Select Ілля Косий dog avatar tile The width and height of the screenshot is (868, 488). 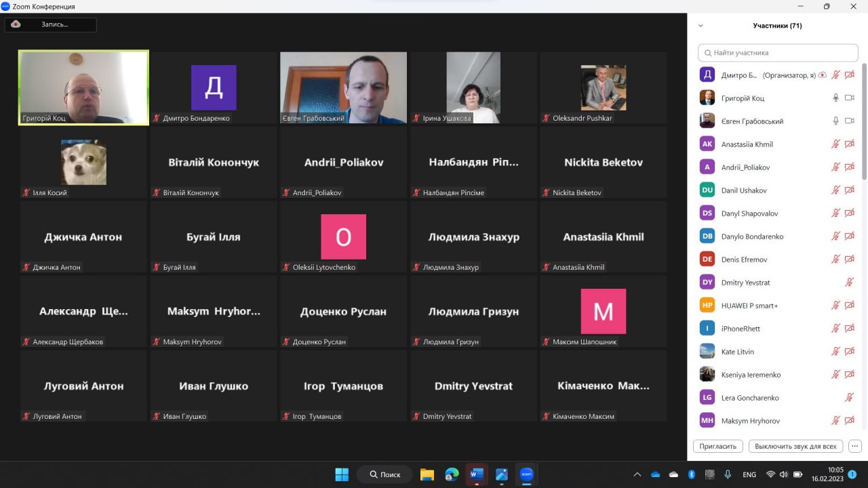click(x=83, y=163)
